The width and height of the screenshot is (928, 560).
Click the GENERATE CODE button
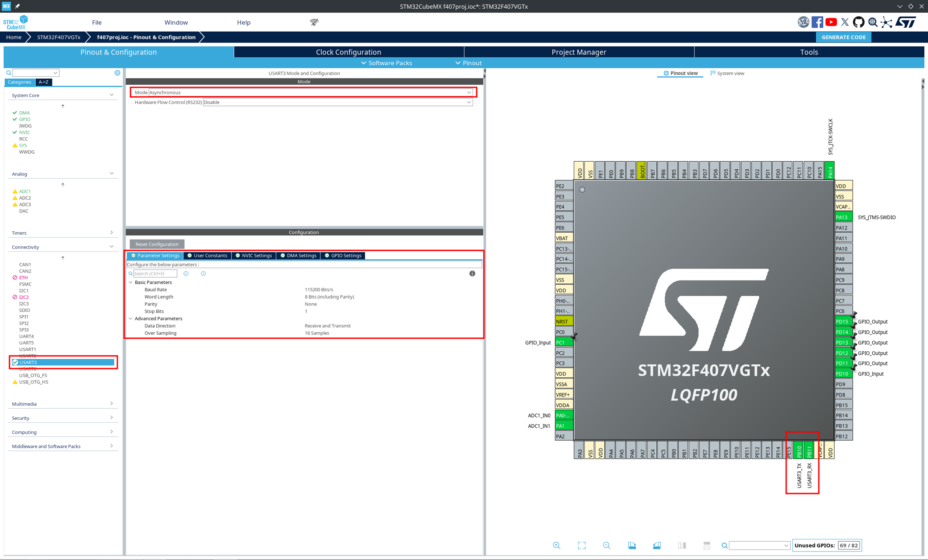tap(844, 37)
